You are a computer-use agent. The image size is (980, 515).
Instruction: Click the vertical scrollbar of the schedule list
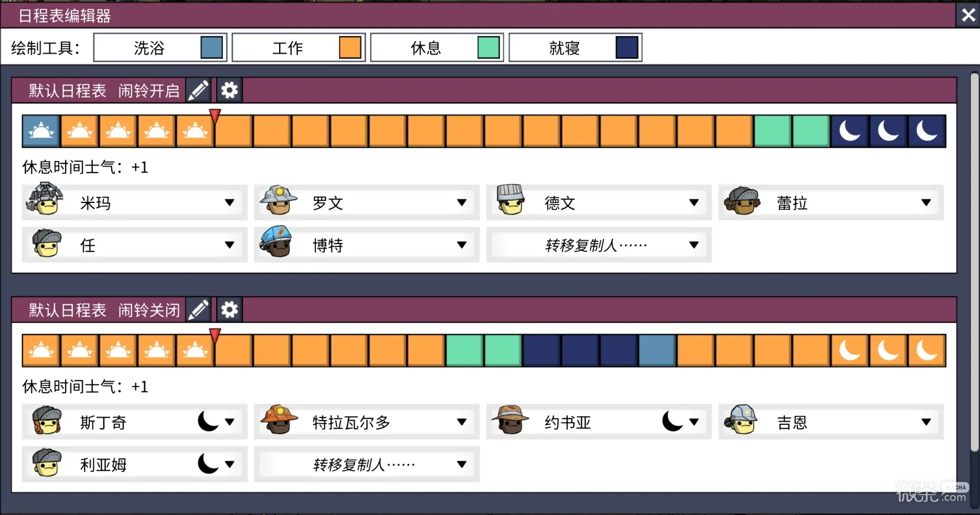[x=974, y=262]
